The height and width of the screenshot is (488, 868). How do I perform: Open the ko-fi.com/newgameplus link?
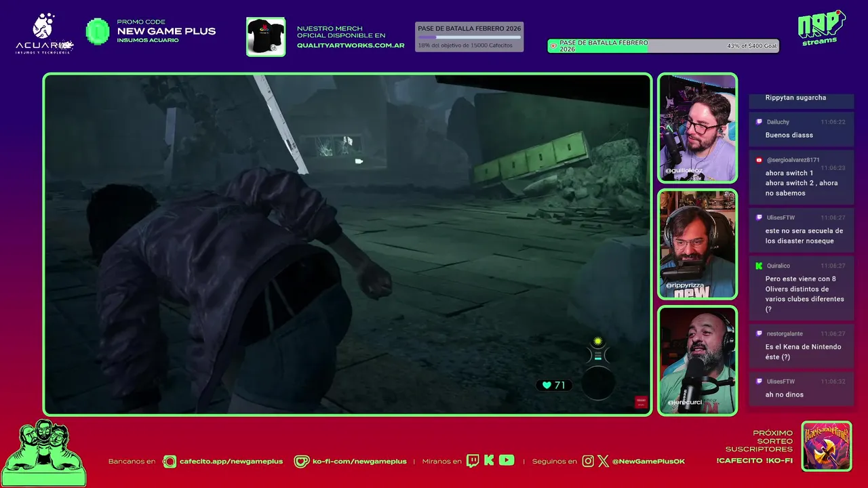pos(359,462)
